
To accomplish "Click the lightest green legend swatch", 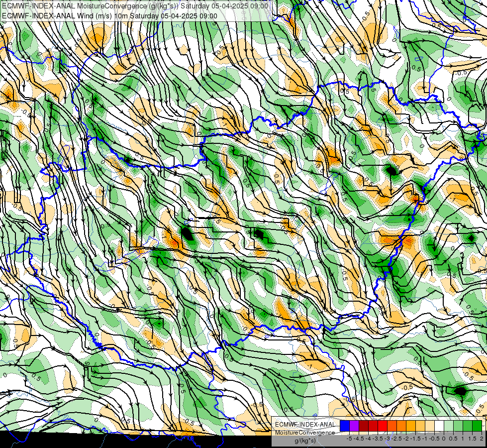I will coord(449,426).
